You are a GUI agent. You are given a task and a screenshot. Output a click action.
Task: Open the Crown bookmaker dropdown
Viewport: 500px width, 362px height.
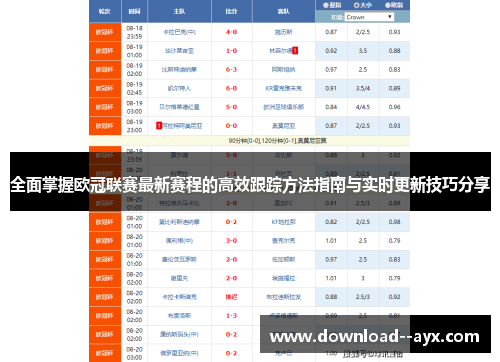pos(369,17)
